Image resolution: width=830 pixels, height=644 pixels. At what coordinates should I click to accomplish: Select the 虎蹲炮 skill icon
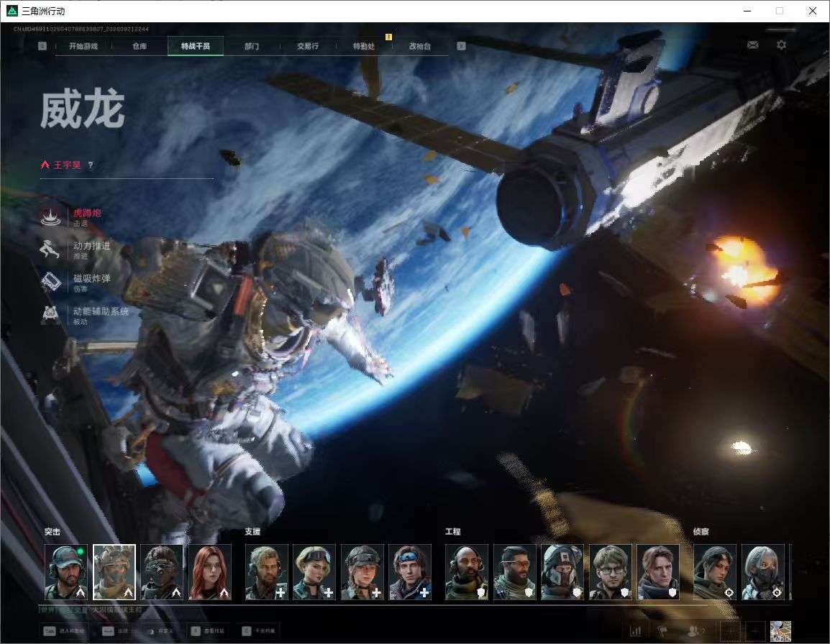tap(51, 217)
